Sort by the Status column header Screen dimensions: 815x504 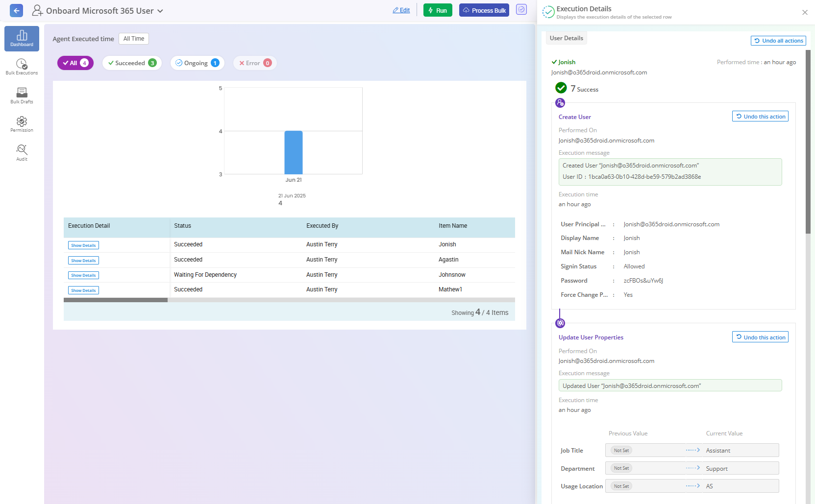(182, 226)
